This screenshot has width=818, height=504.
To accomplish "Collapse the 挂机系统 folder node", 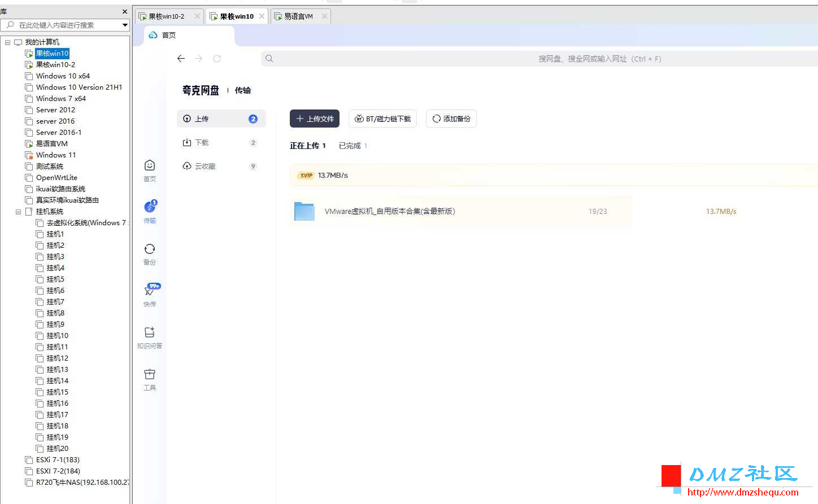I will coord(18,212).
